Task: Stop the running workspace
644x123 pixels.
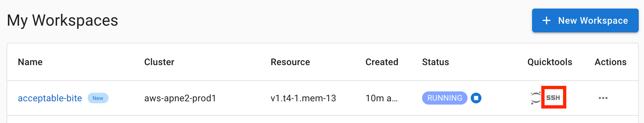Action: click(476, 98)
